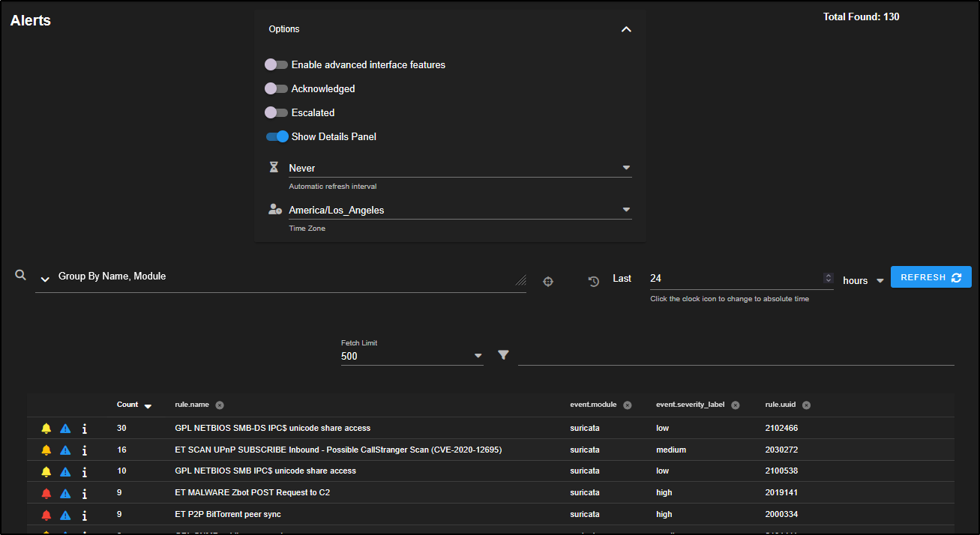Click the filter funnel icon
The width and height of the screenshot is (980, 535).
click(x=503, y=355)
